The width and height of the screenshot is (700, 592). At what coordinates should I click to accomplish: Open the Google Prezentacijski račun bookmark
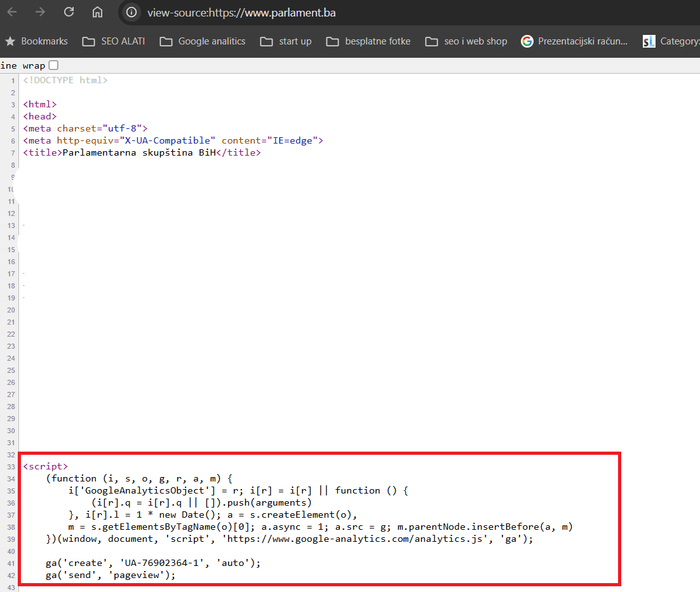574,41
